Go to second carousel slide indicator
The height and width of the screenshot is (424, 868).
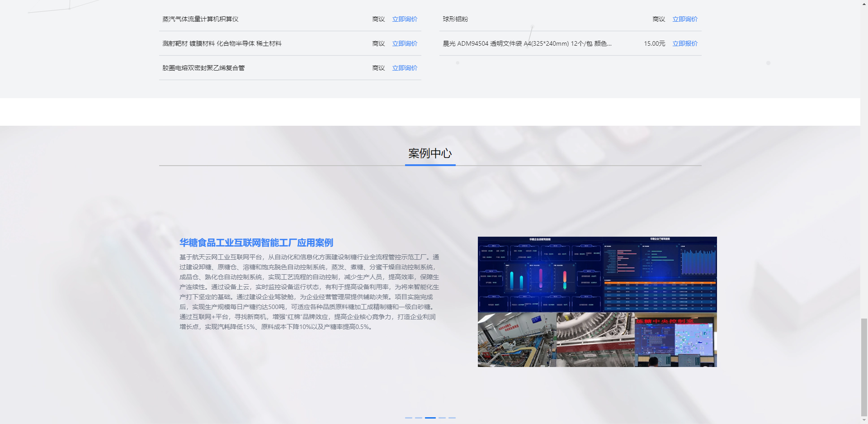pyautogui.click(x=419, y=418)
